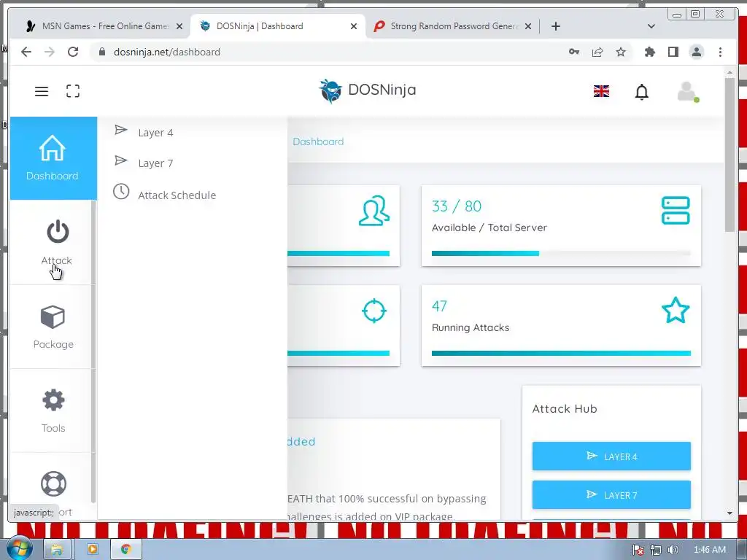
Task: Close the MSN Games tab
Action: click(179, 27)
